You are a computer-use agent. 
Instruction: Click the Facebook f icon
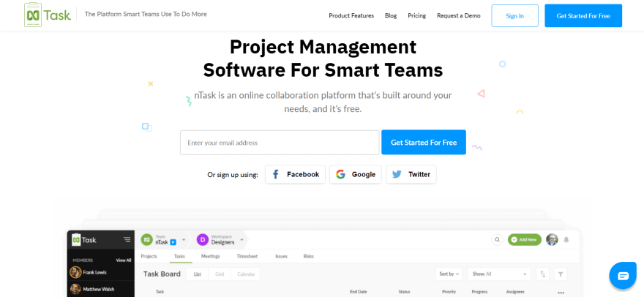[276, 175]
